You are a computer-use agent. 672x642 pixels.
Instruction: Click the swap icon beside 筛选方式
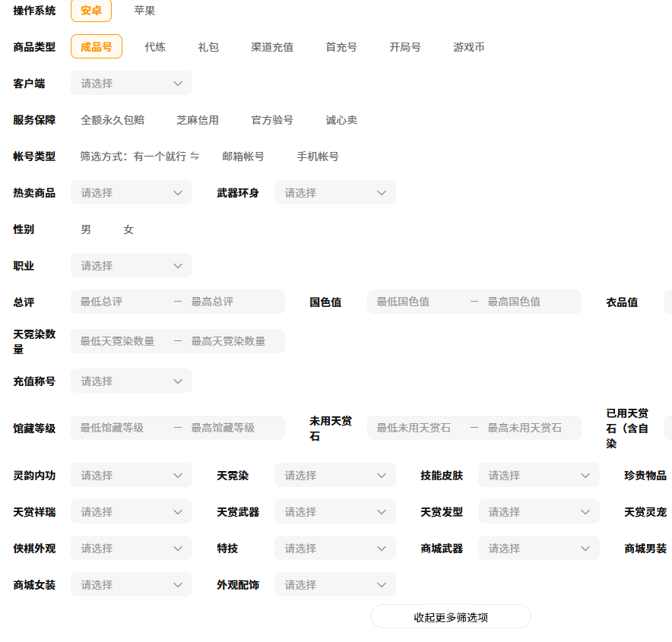(195, 157)
